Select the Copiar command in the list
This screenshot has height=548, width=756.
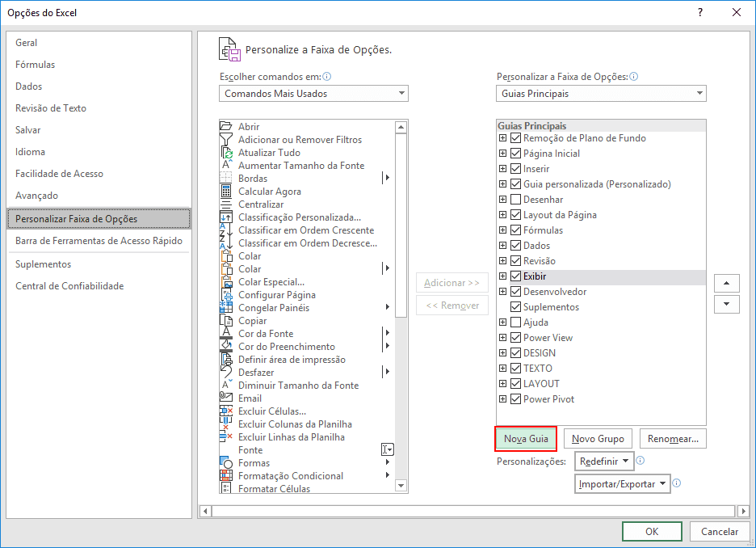coord(254,320)
